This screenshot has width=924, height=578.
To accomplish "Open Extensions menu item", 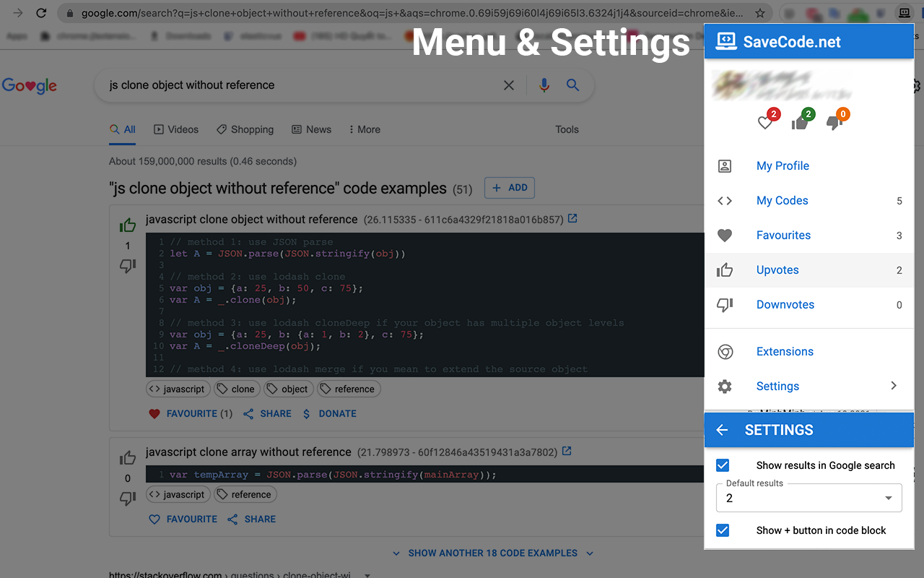I will pyautogui.click(x=809, y=352).
